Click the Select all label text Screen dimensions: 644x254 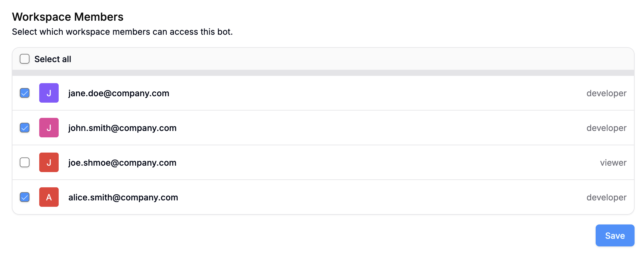tap(53, 59)
